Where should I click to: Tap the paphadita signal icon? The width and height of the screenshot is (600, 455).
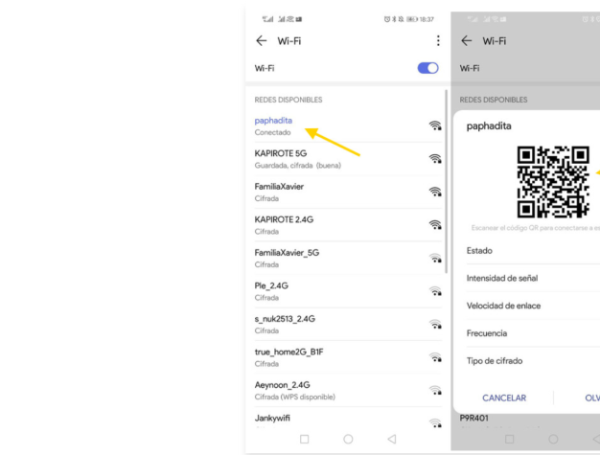click(x=435, y=126)
